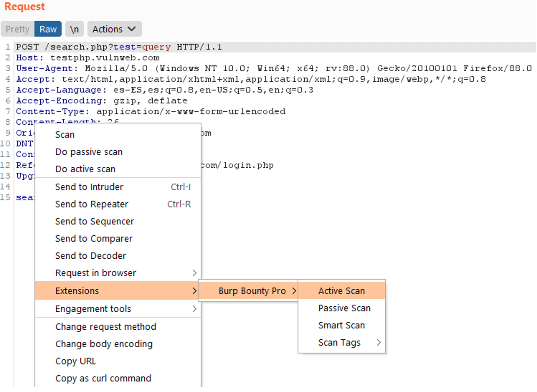Expand the Request in browser submenu
This screenshot has height=392, width=537.
[x=95, y=273]
